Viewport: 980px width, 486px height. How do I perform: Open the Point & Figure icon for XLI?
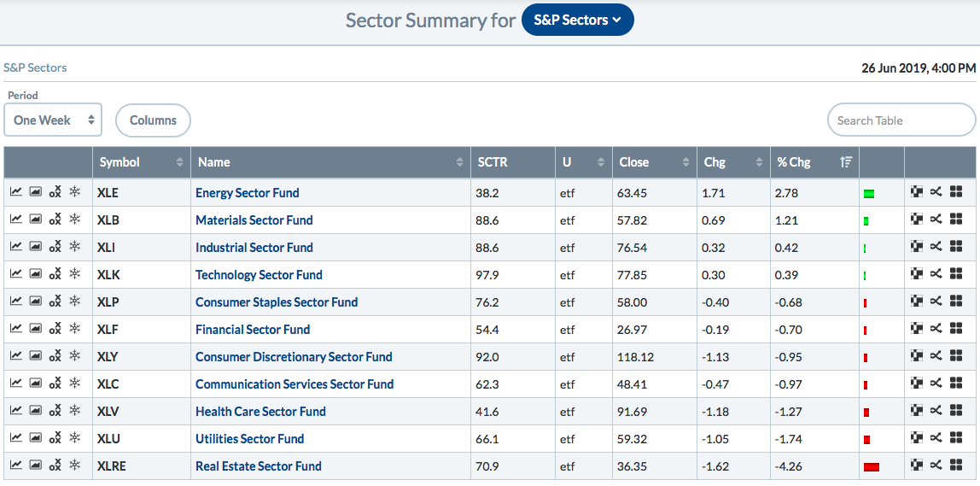(x=55, y=247)
